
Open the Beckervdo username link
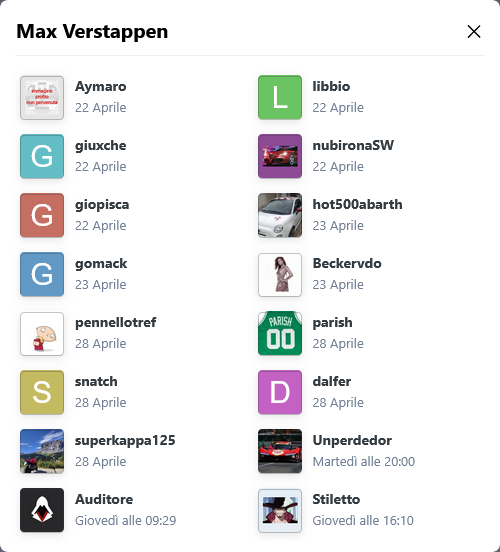347,263
